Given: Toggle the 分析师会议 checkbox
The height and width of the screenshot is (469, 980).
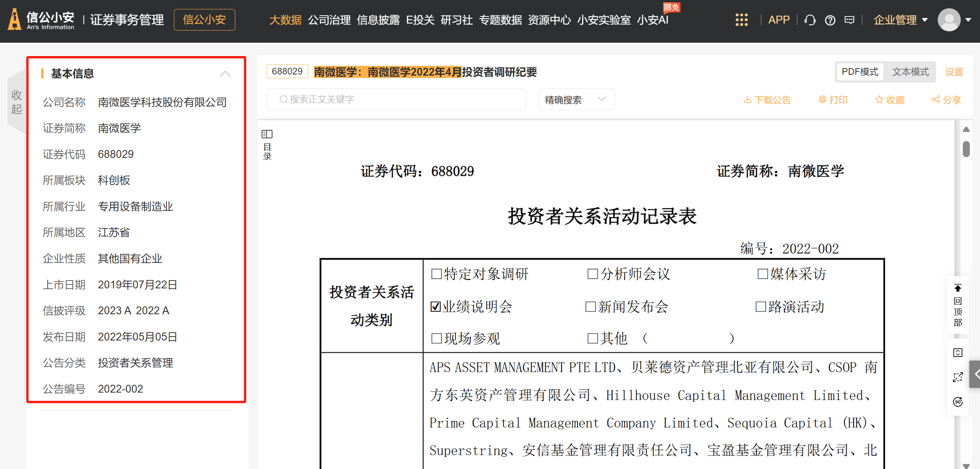Looking at the screenshot, I should click(592, 274).
